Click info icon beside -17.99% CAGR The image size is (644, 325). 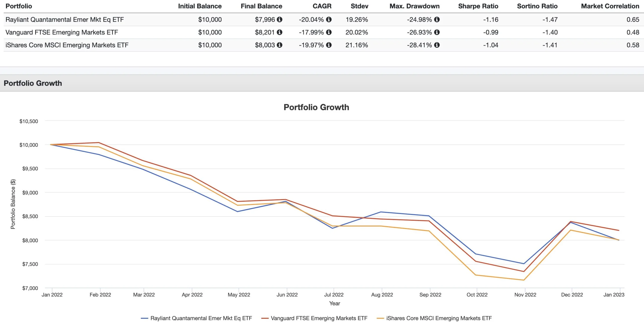pyautogui.click(x=329, y=32)
